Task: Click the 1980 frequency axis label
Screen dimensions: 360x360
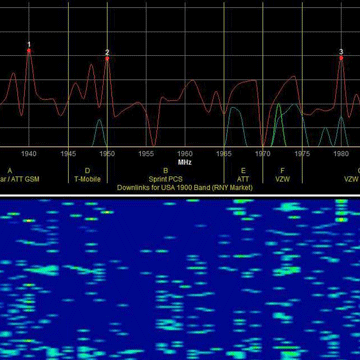Action: pyautogui.click(x=341, y=154)
